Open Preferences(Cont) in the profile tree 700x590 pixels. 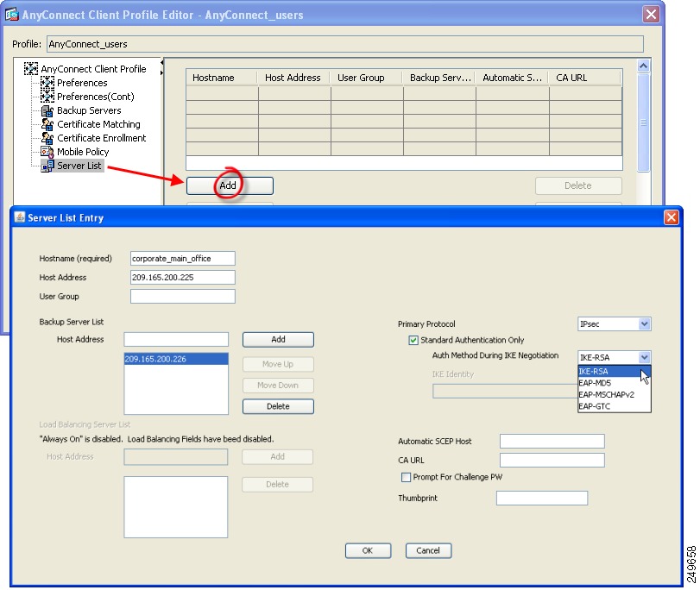(96, 97)
